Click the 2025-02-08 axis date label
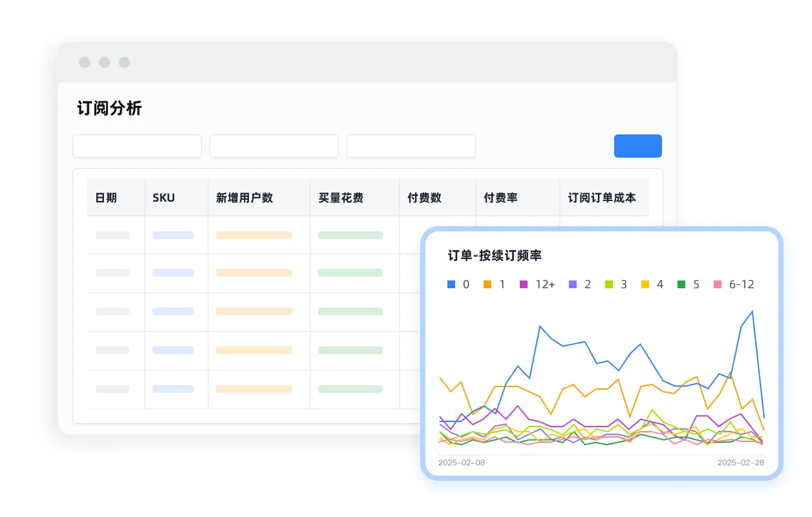 pyautogui.click(x=462, y=463)
